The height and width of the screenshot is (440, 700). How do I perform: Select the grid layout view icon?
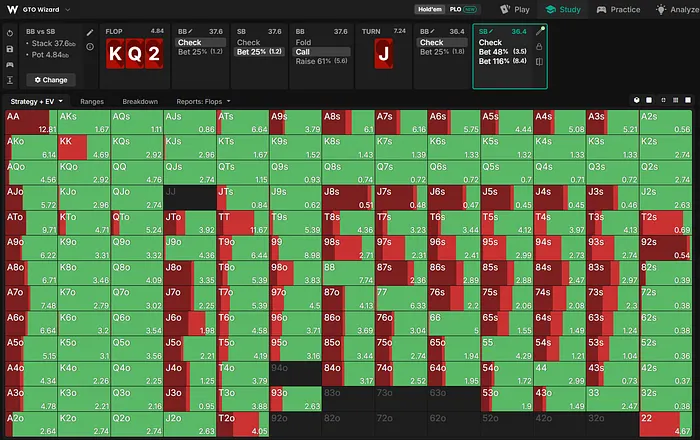point(675,100)
